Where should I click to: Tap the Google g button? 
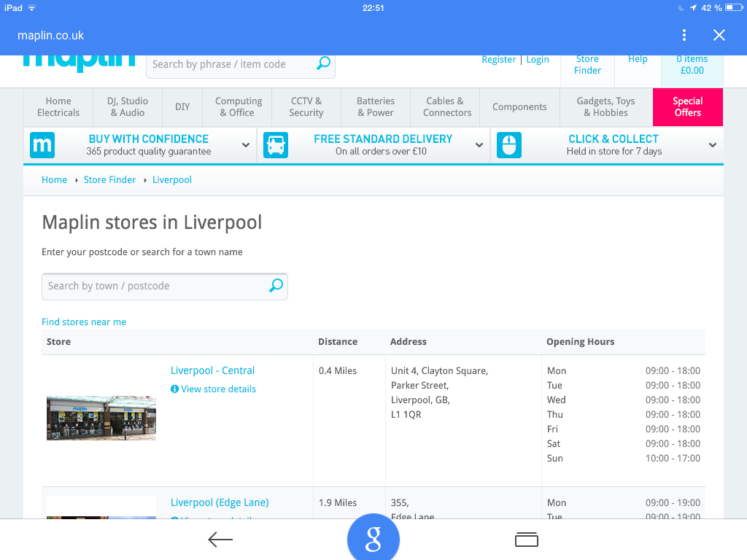pos(373,538)
